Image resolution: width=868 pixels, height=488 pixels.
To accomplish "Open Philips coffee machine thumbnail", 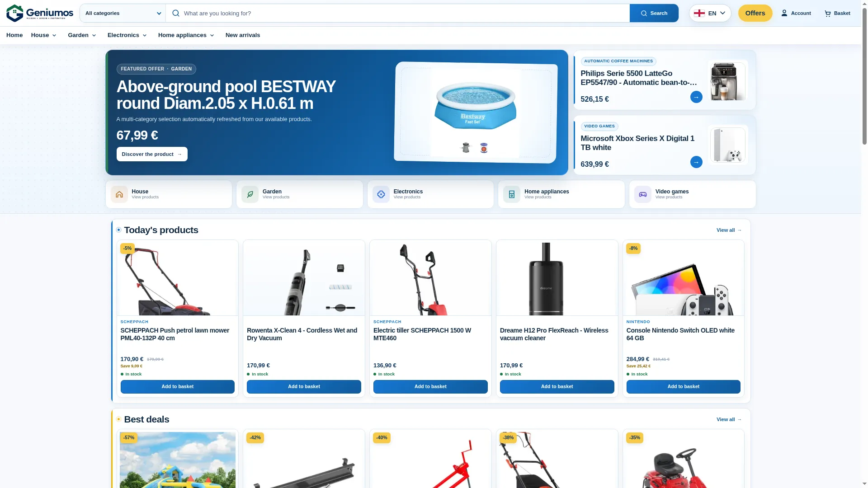I will [x=727, y=81].
